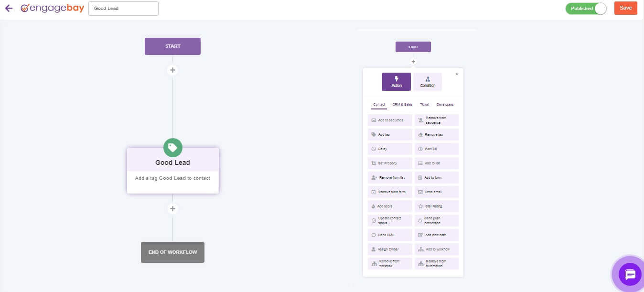Switch to the CRM & Sales tab
Viewport: 644px width, 292px height.
click(x=402, y=104)
